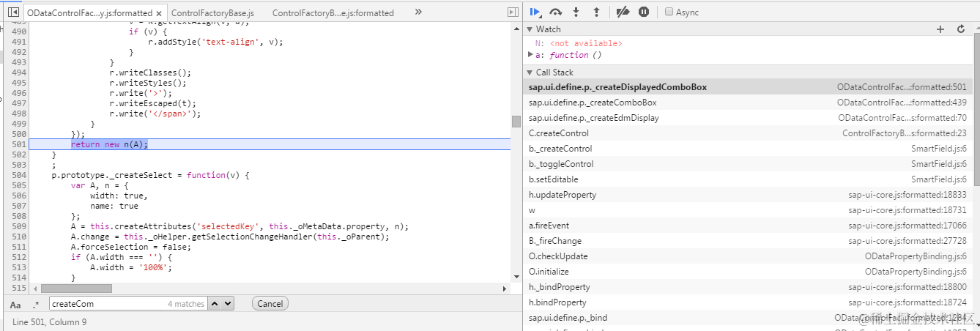Select the _createEdmDisplay call stack frame

pyautogui.click(x=748, y=118)
